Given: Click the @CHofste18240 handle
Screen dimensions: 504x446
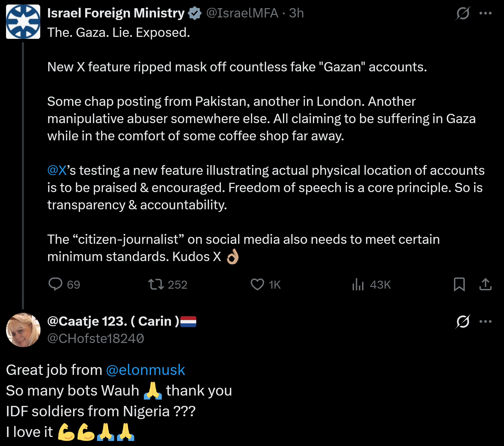Looking at the screenshot, I should [x=96, y=338].
